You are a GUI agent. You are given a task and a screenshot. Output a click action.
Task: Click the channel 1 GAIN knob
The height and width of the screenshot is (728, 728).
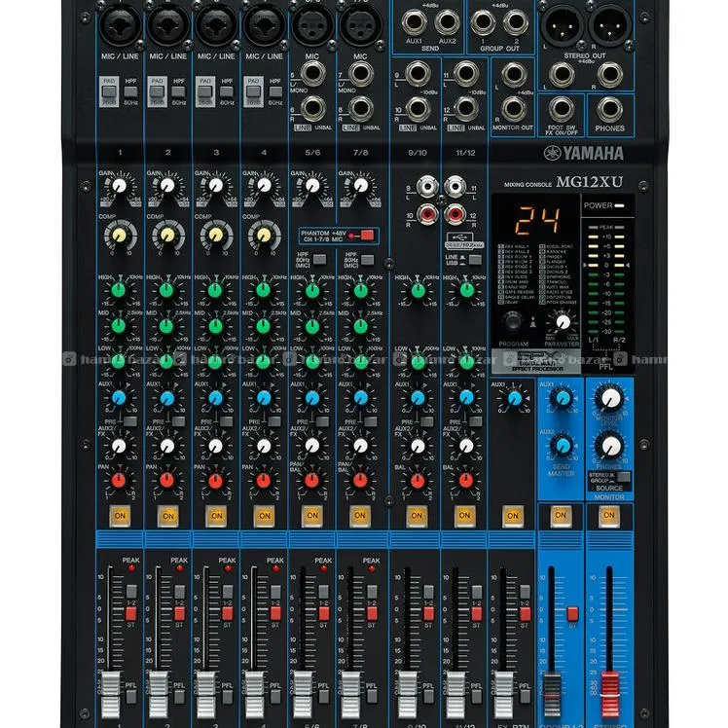point(120,185)
